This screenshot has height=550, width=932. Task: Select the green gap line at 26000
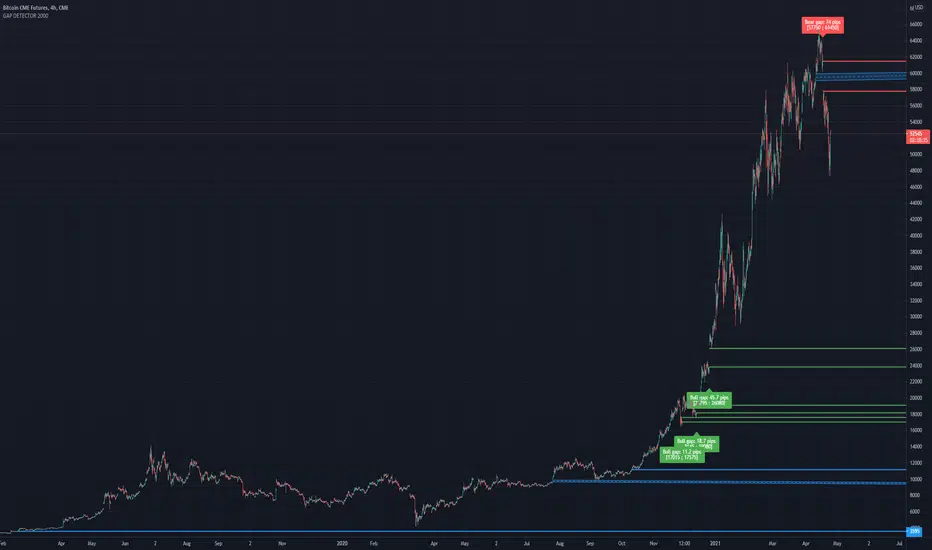[807, 348]
